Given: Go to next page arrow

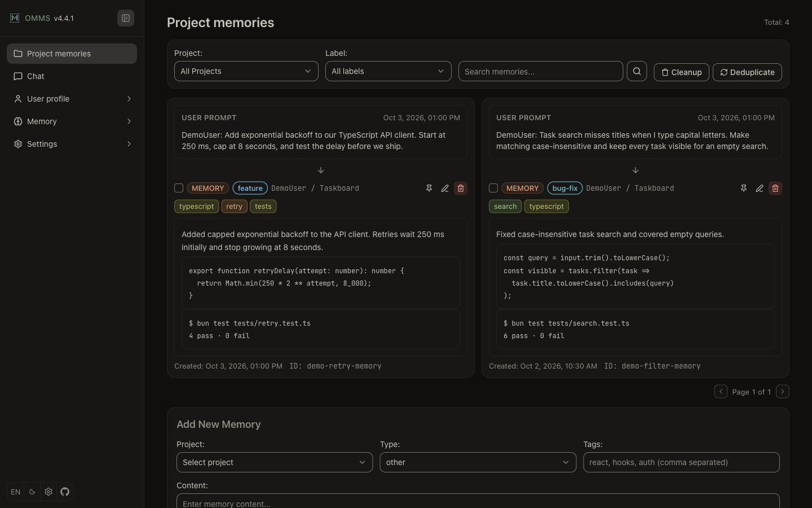Looking at the screenshot, I should (783, 391).
